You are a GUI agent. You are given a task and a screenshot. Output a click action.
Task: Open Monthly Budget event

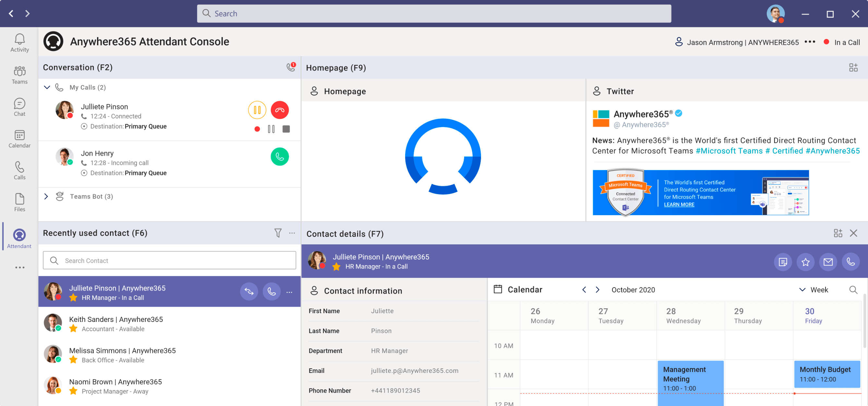[827, 374]
